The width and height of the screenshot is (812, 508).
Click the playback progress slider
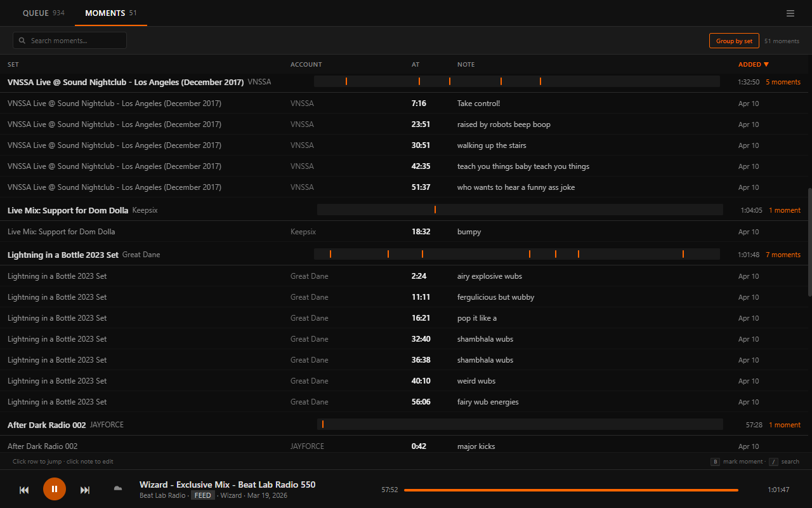coord(571,490)
